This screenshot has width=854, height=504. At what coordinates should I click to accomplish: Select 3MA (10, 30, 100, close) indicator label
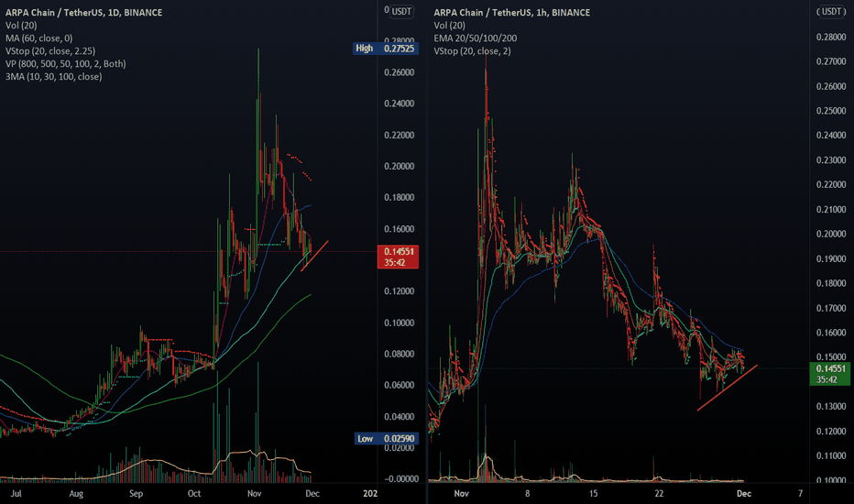(53, 76)
